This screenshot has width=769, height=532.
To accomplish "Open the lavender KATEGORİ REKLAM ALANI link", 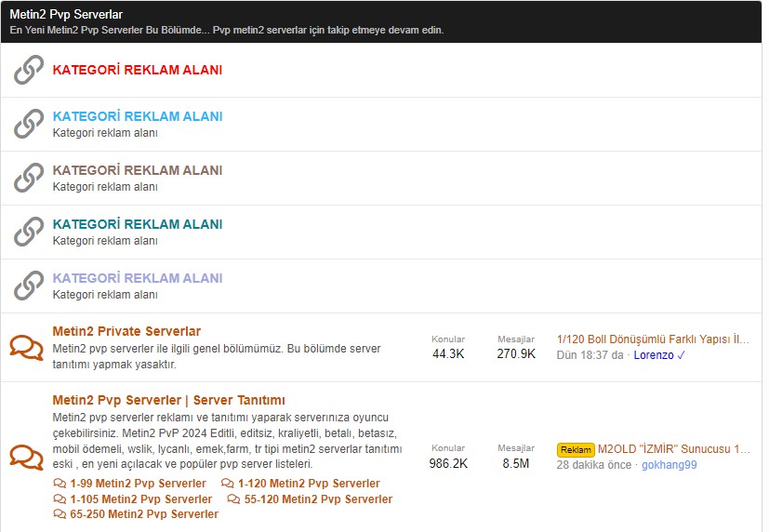I will pyautogui.click(x=138, y=278).
